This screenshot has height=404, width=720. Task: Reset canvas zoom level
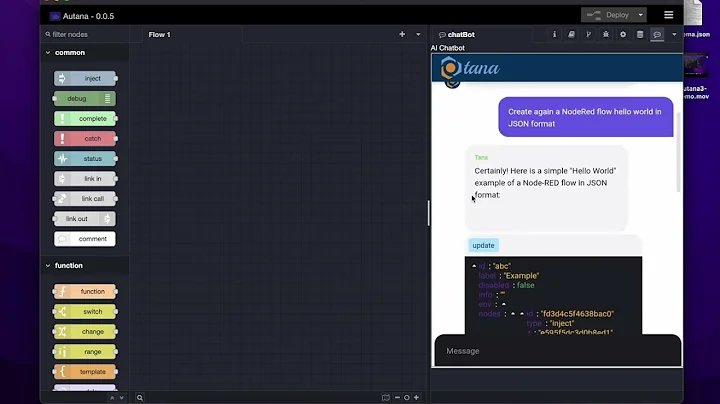click(x=406, y=398)
